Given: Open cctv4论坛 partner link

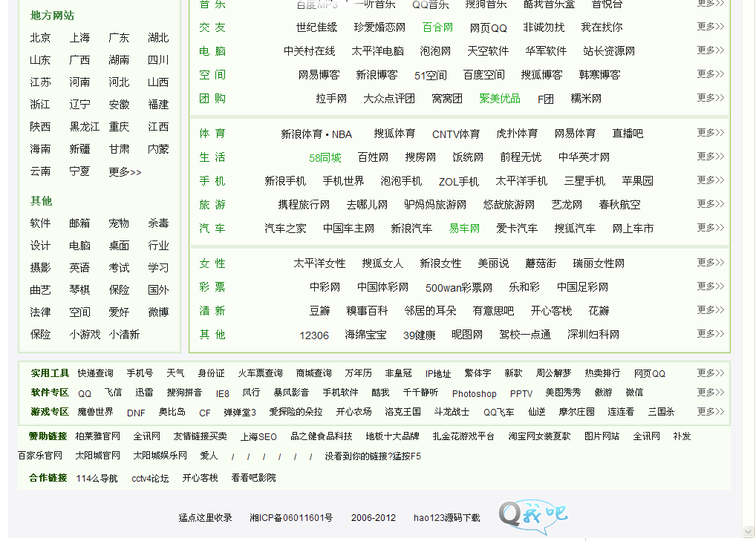Looking at the screenshot, I should 150,479.
